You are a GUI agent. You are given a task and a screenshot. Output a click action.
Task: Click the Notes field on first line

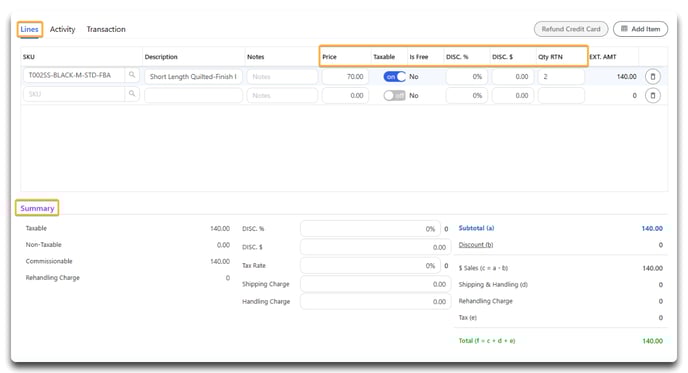click(x=282, y=76)
